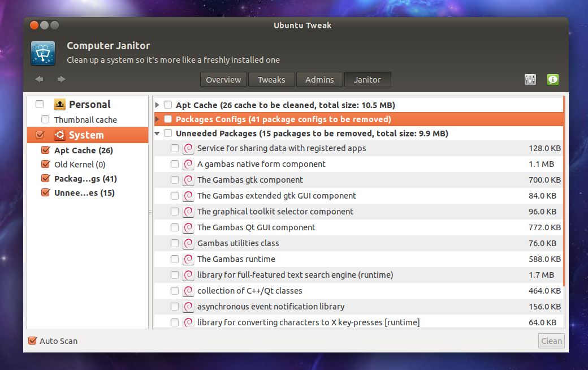Collapse the Unneeded Packages group

[x=157, y=133]
